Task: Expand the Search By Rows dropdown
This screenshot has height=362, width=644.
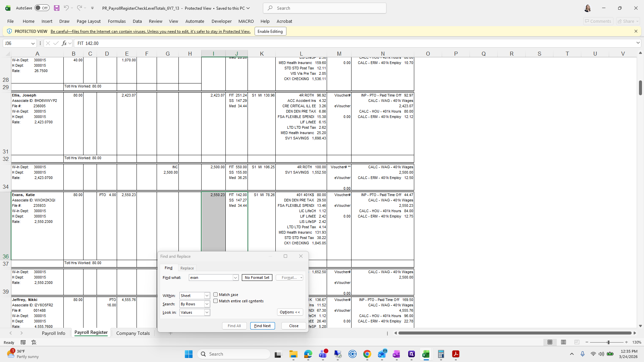Action: pos(207,304)
